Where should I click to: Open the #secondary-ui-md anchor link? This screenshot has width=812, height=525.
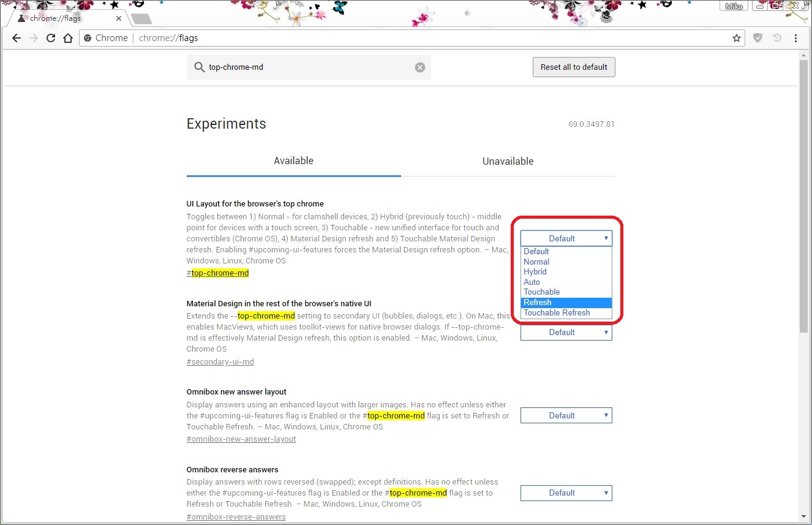(220, 362)
